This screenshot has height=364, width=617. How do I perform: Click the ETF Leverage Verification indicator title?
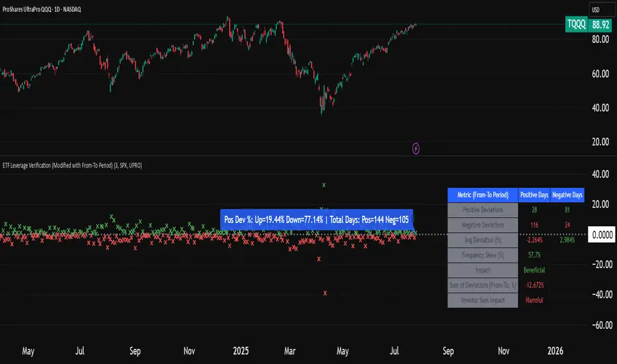coord(72,165)
